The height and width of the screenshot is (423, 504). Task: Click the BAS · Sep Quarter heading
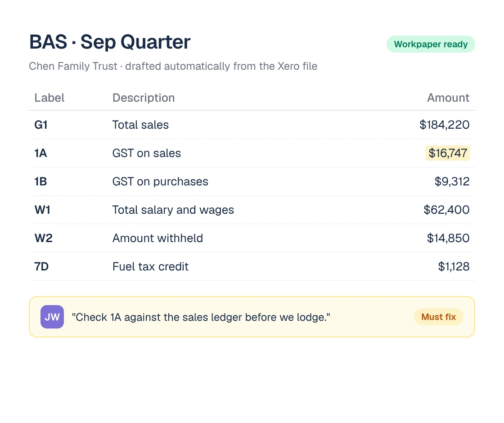point(110,42)
